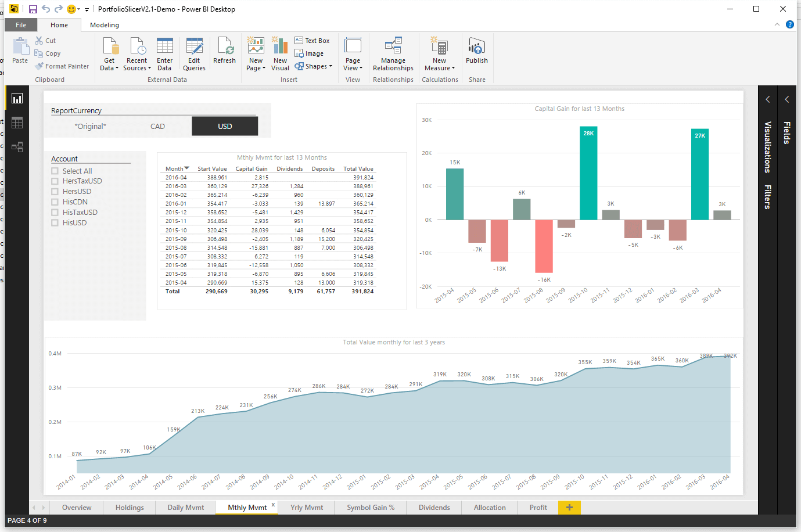Image resolution: width=801 pixels, height=532 pixels.
Task: Click the Publish icon
Action: [x=476, y=46]
